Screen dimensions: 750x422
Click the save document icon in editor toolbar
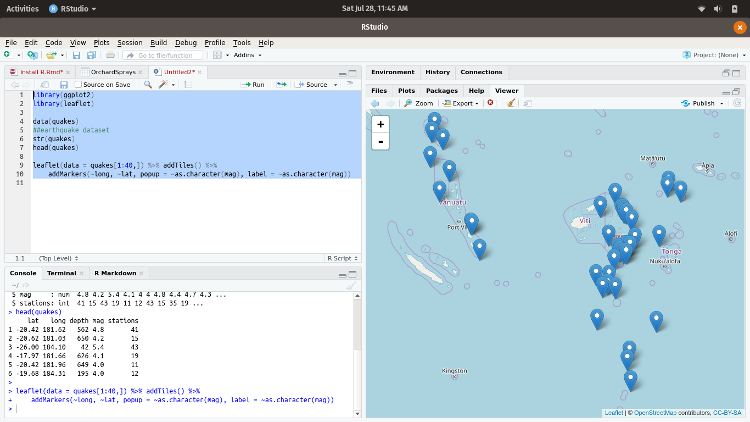tap(62, 85)
